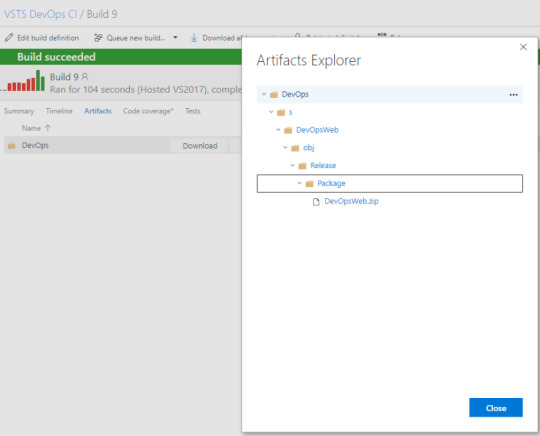Open the VSTS DevOps CI breadcrumb link
This screenshot has width=540, height=436.
coord(41,14)
